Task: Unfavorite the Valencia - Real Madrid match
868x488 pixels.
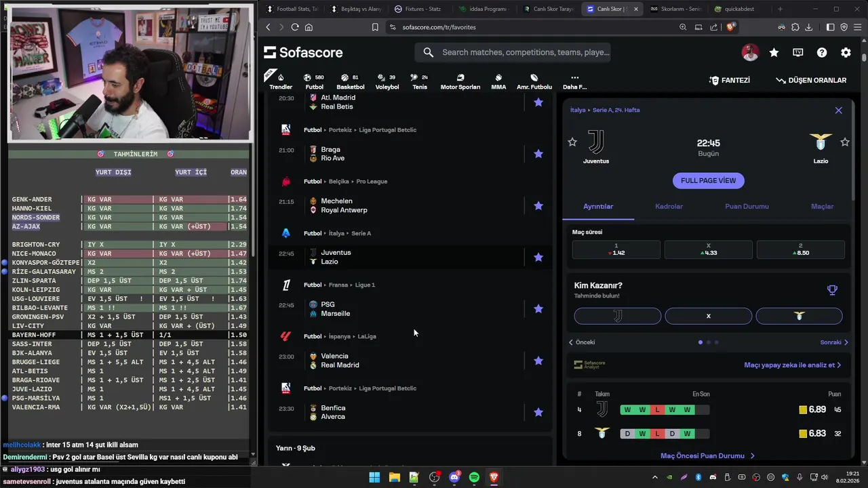Action: pos(538,361)
